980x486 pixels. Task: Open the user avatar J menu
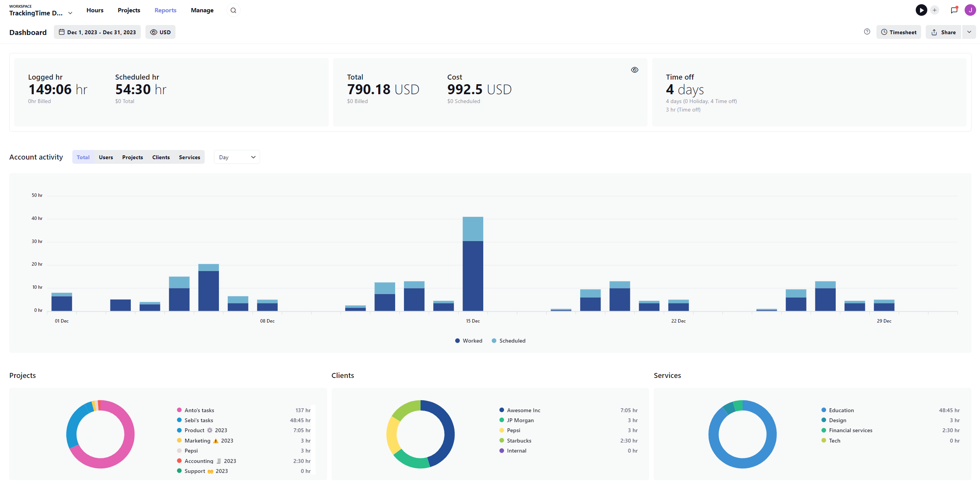[970, 10]
